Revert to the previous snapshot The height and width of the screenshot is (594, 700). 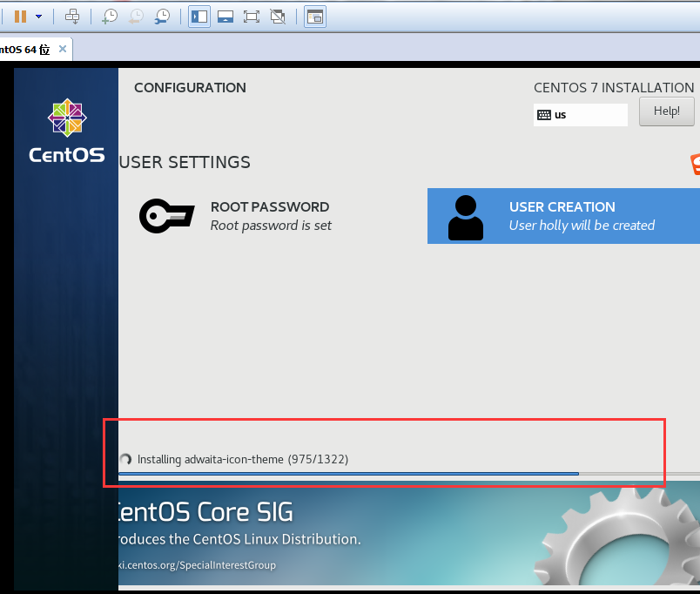(136, 17)
